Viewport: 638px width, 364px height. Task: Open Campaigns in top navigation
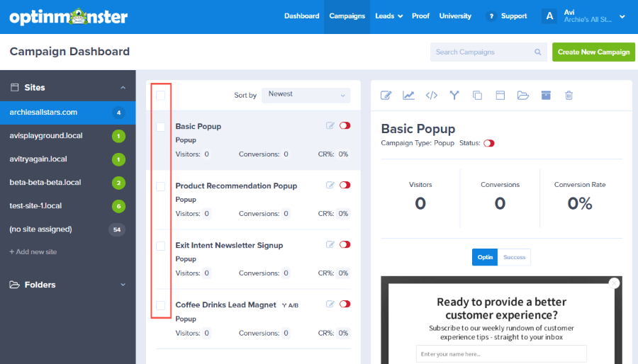tap(347, 16)
